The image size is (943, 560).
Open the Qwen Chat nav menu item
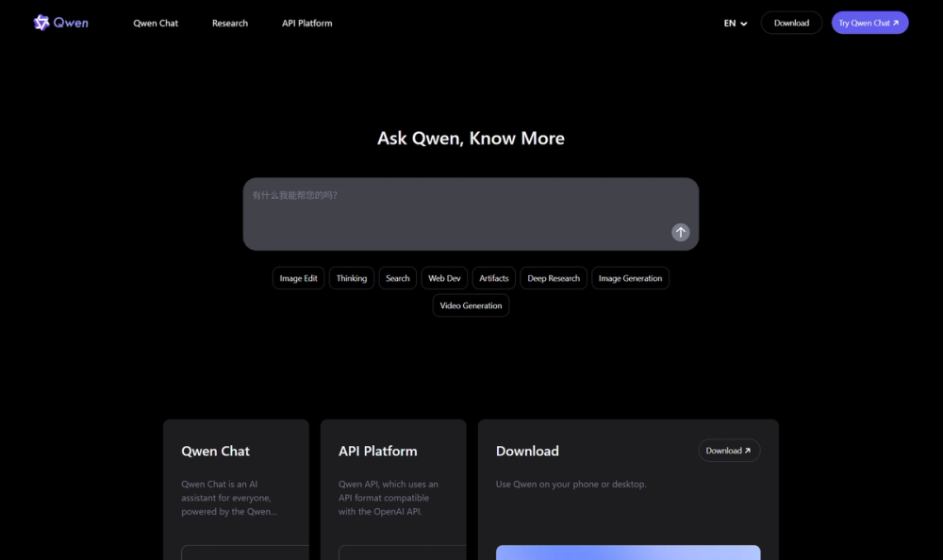156,23
